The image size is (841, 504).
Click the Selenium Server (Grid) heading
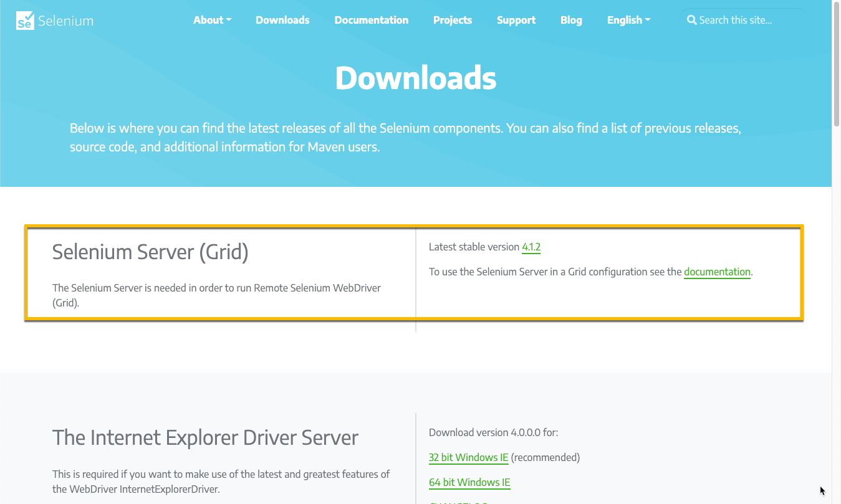[x=150, y=252]
